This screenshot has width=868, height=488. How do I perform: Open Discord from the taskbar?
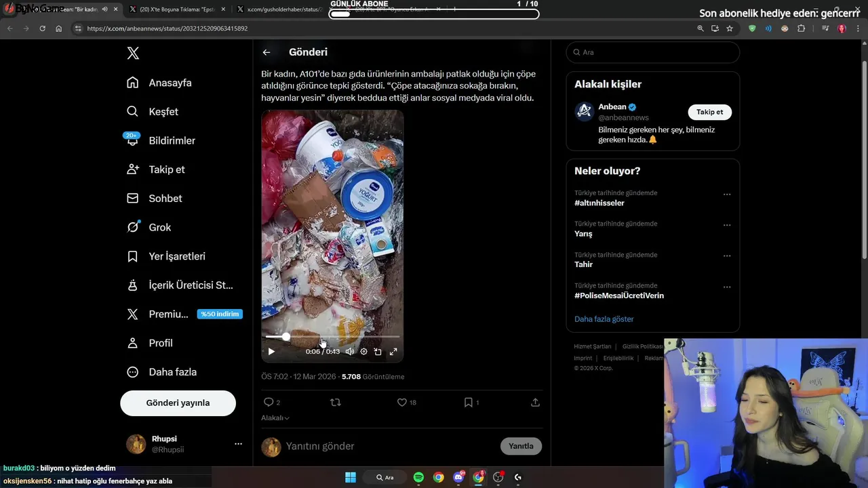pos(458,477)
